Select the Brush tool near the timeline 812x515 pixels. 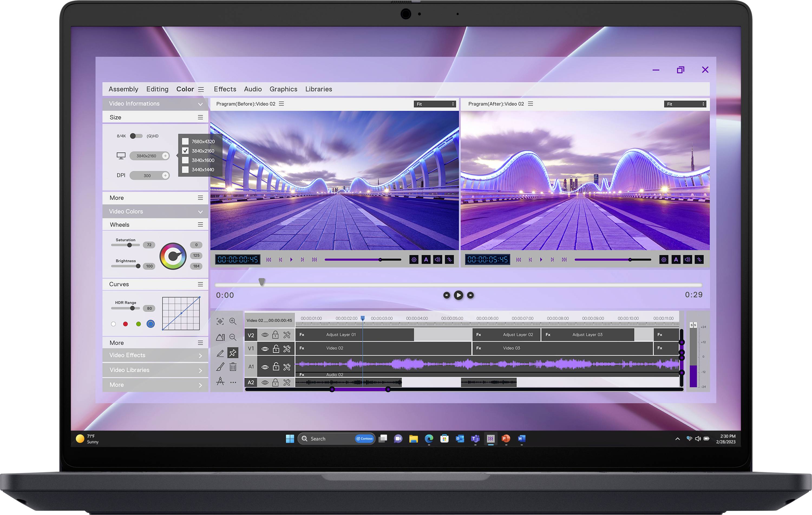(x=220, y=367)
